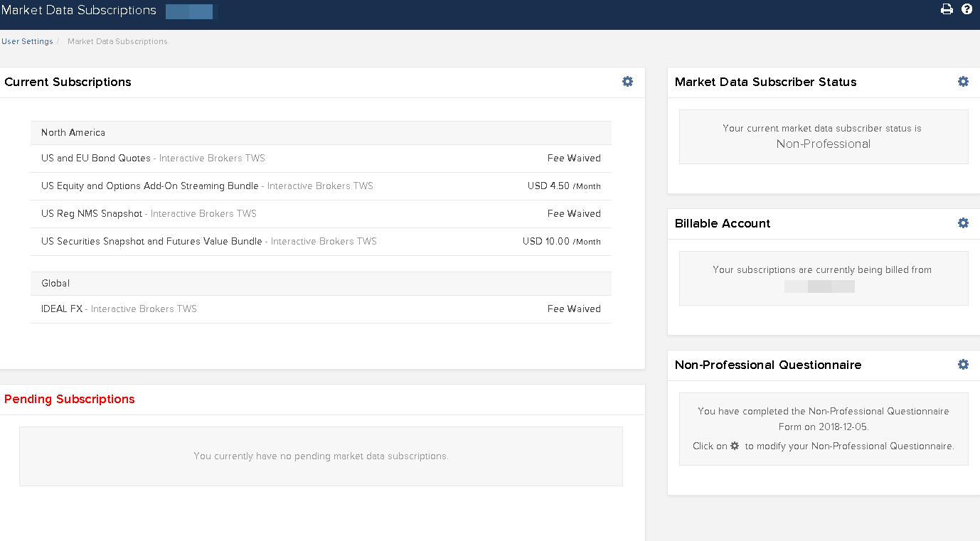Open Current Subscriptions gear settings
980x541 pixels.
(627, 82)
